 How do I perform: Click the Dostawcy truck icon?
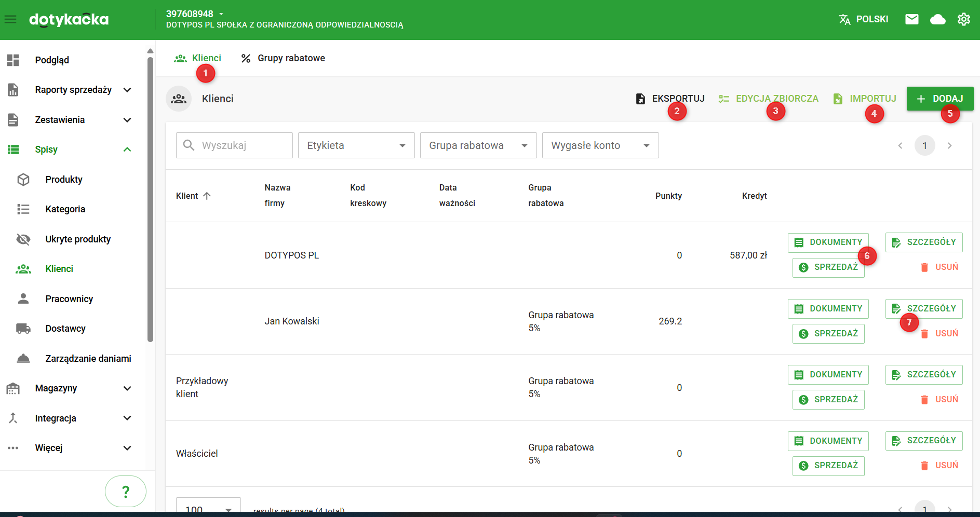click(23, 329)
